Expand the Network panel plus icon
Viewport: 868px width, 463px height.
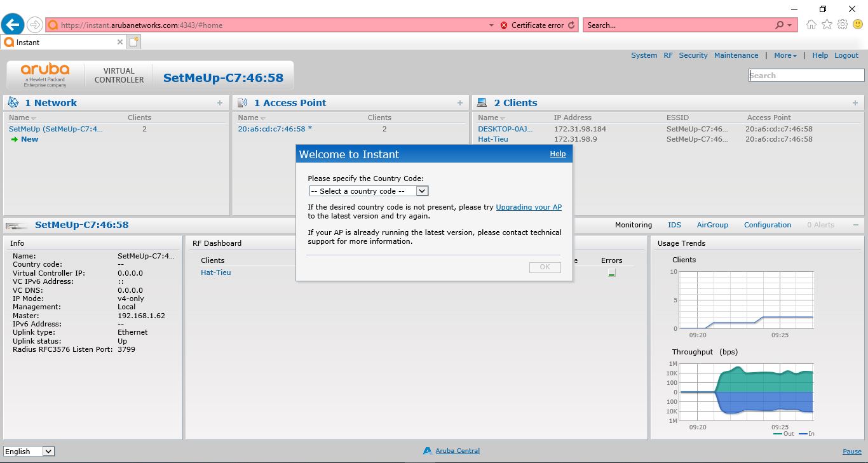(220, 103)
